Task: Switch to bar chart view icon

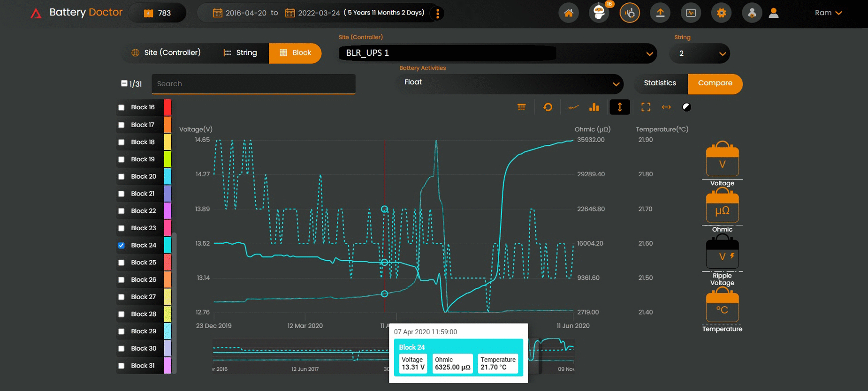Action: 594,107
